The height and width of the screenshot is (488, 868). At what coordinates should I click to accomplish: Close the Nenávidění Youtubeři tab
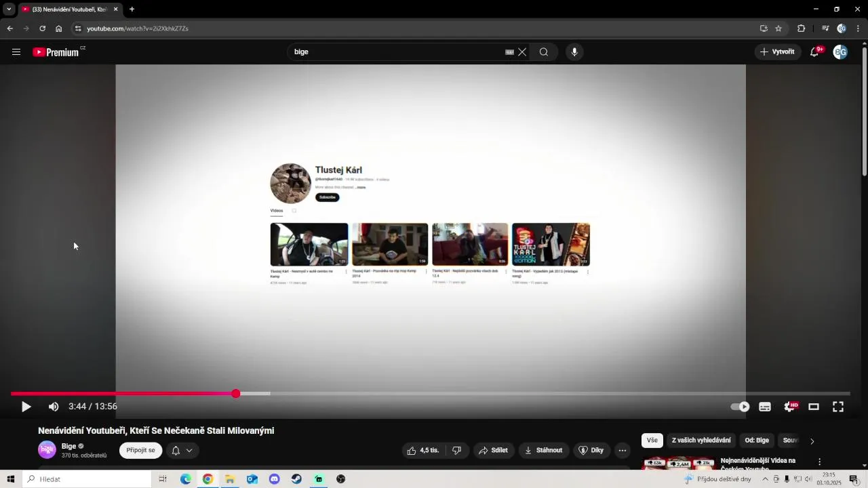[x=115, y=9]
